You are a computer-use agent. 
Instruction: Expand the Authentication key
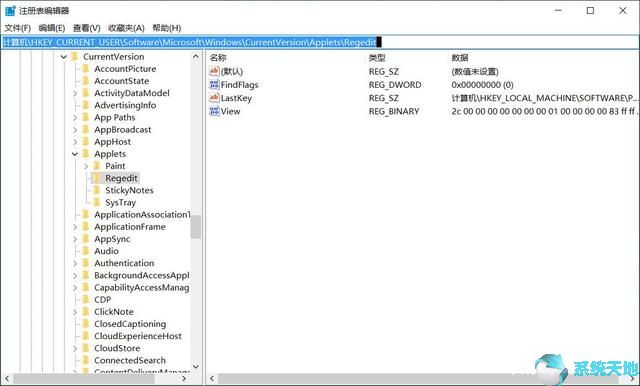click(75, 264)
